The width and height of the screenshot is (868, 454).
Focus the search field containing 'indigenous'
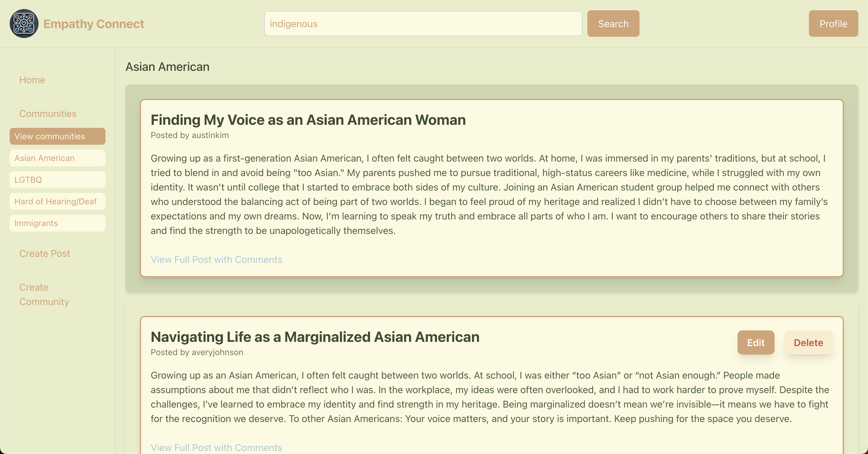423,24
